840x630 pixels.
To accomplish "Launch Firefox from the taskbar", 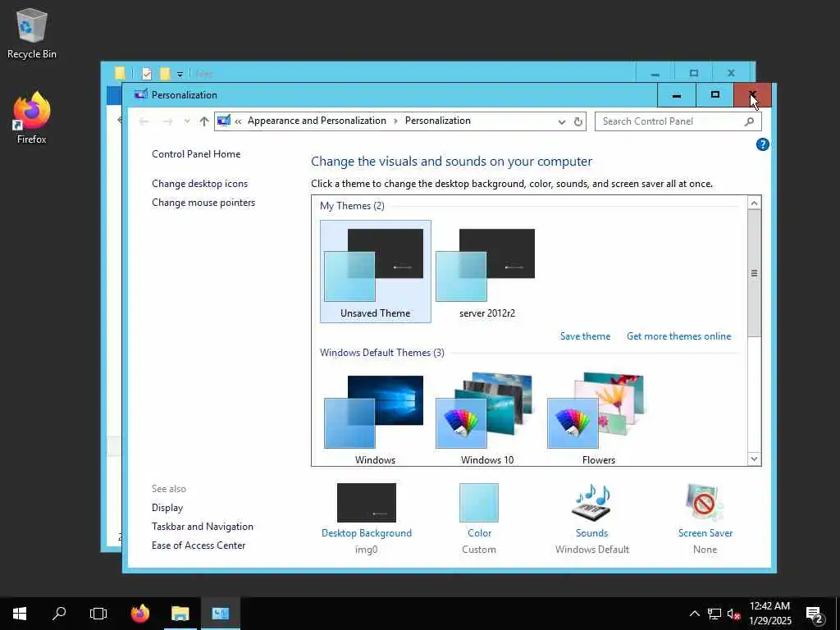I will 140,614.
